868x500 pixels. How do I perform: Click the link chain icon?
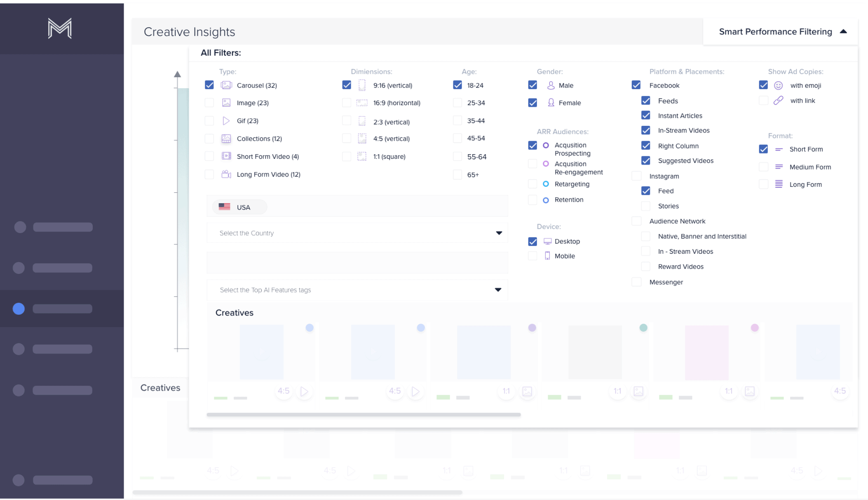778,101
